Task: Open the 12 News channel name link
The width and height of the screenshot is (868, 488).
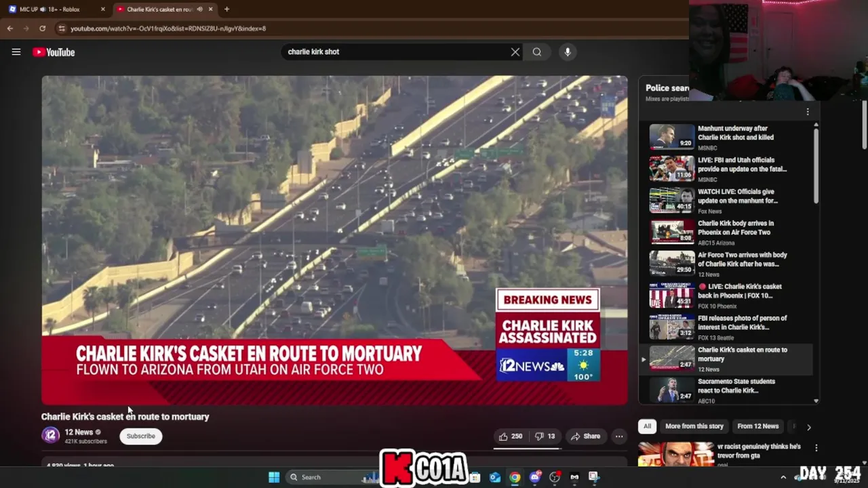Action: click(x=79, y=432)
